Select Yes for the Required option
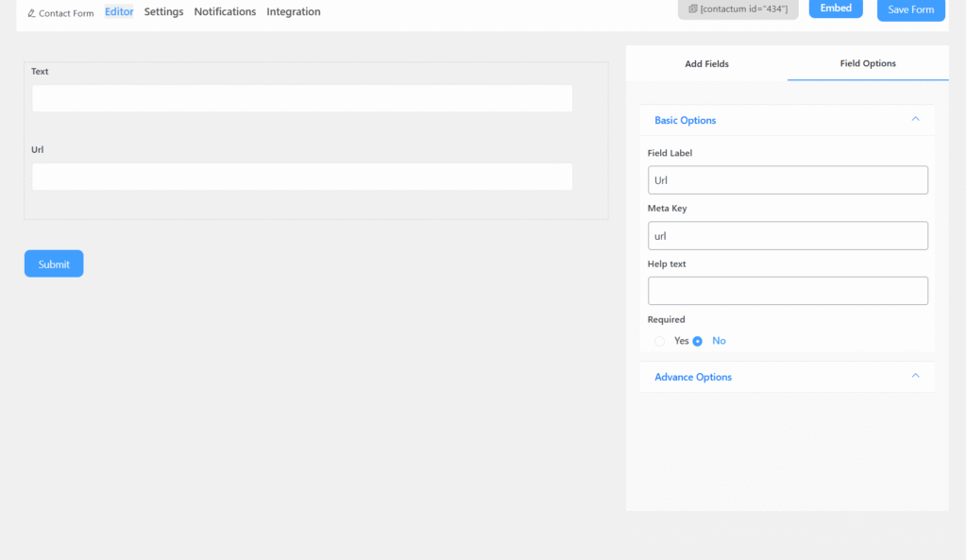This screenshot has height=560, width=967. click(659, 341)
